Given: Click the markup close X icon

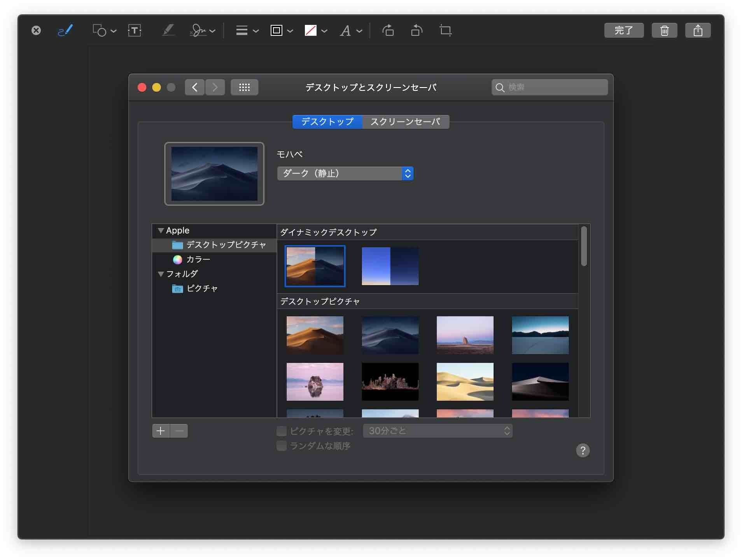Looking at the screenshot, I should click(36, 30).
